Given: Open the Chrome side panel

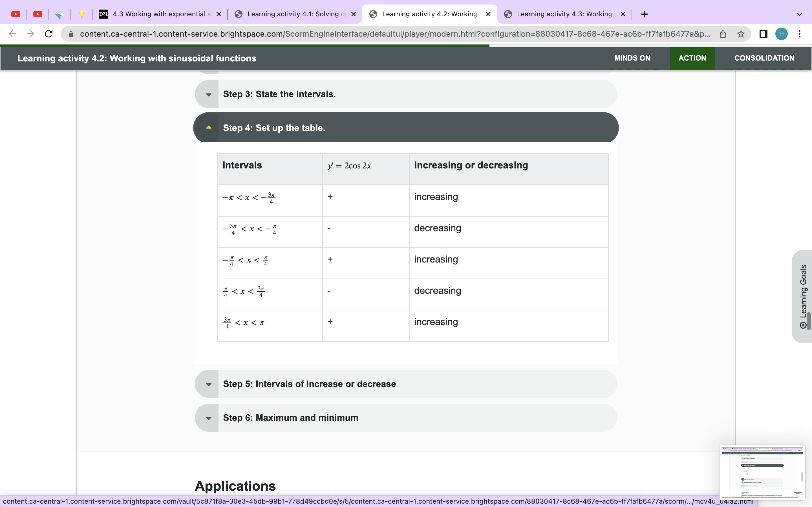Looking at the screenshot, I should coord(763,34).
